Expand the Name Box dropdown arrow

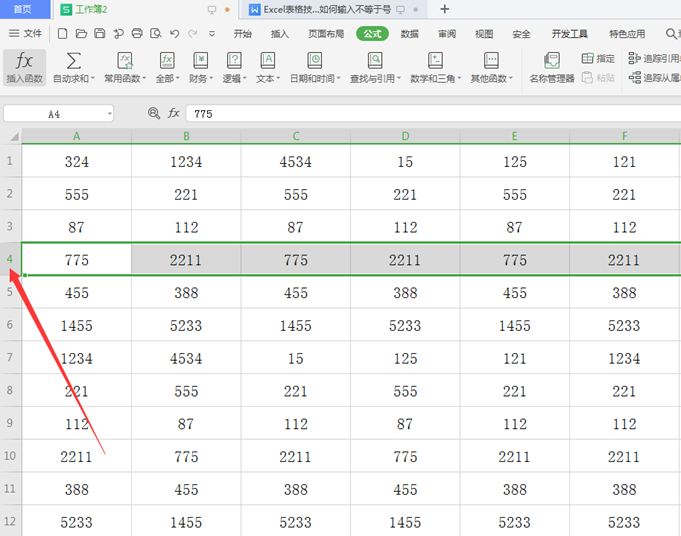click(109, 114)
